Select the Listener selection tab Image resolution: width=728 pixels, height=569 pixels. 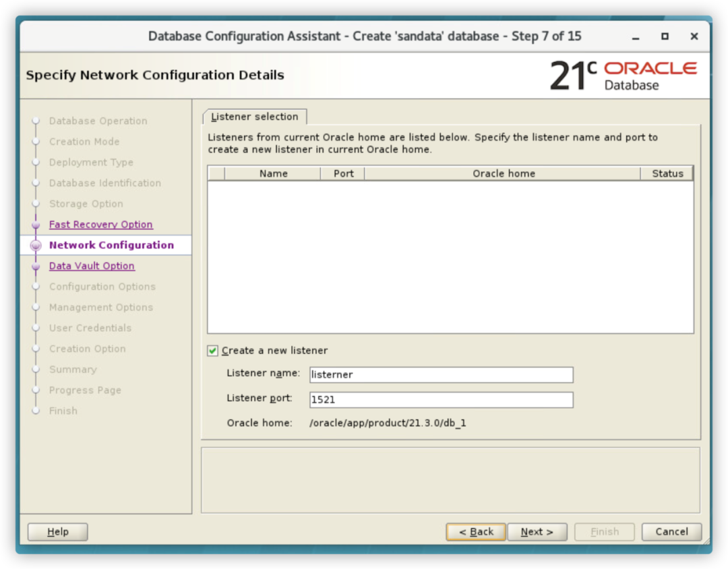click(x=254, y=117)
